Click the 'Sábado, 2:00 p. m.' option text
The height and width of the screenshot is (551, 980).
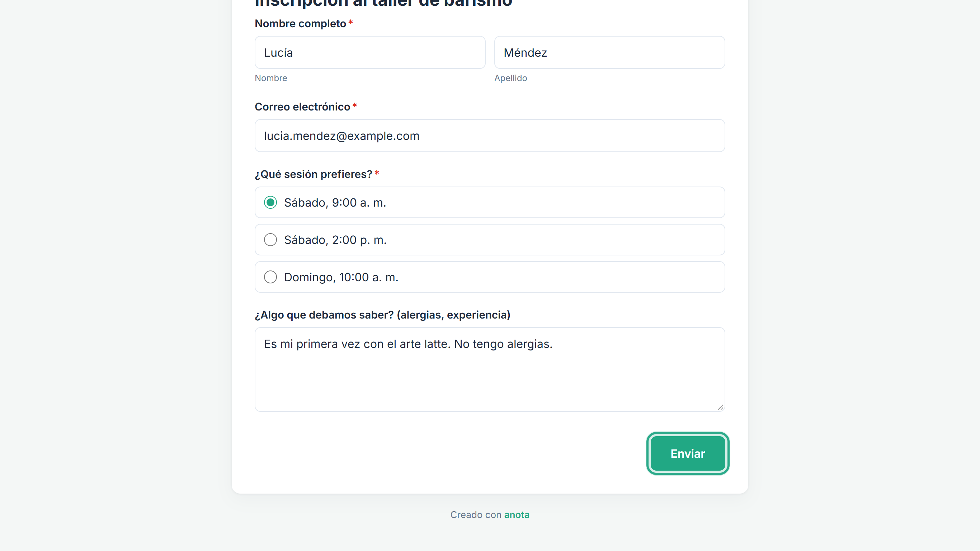(x=335, y=240)
